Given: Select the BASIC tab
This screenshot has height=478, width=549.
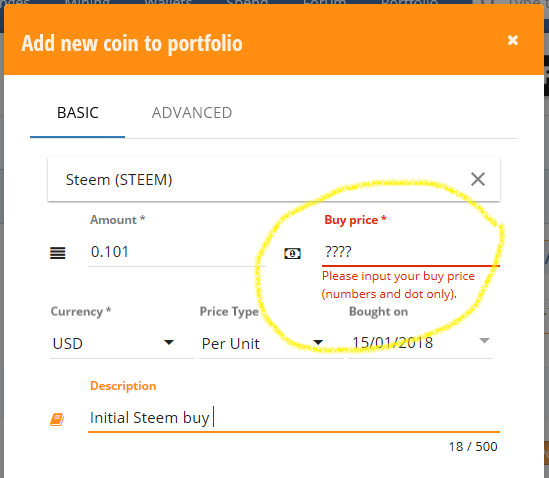Looking at the screenshot, I should tap(78, 113).
